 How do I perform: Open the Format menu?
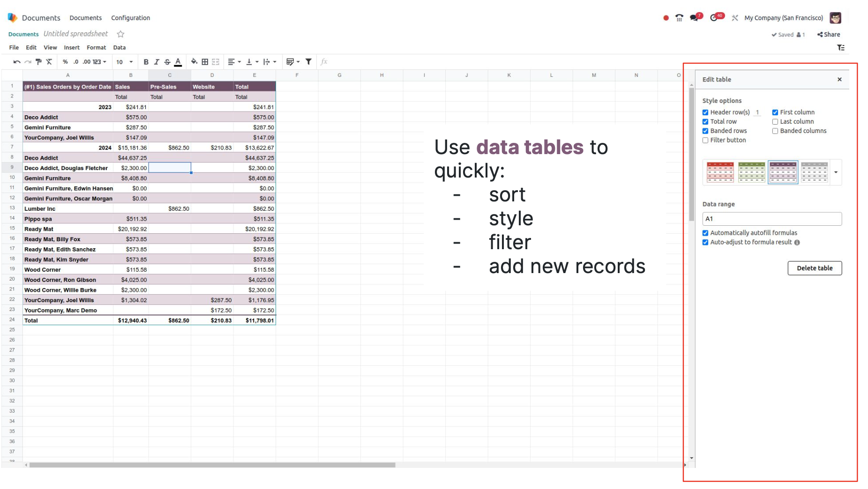tap(97, 47)
